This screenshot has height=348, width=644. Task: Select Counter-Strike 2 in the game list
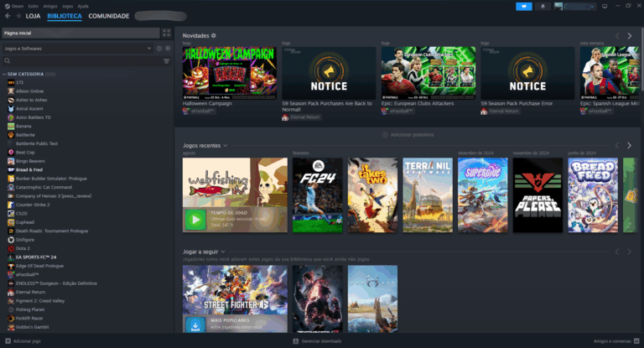(x=33, y=205)
